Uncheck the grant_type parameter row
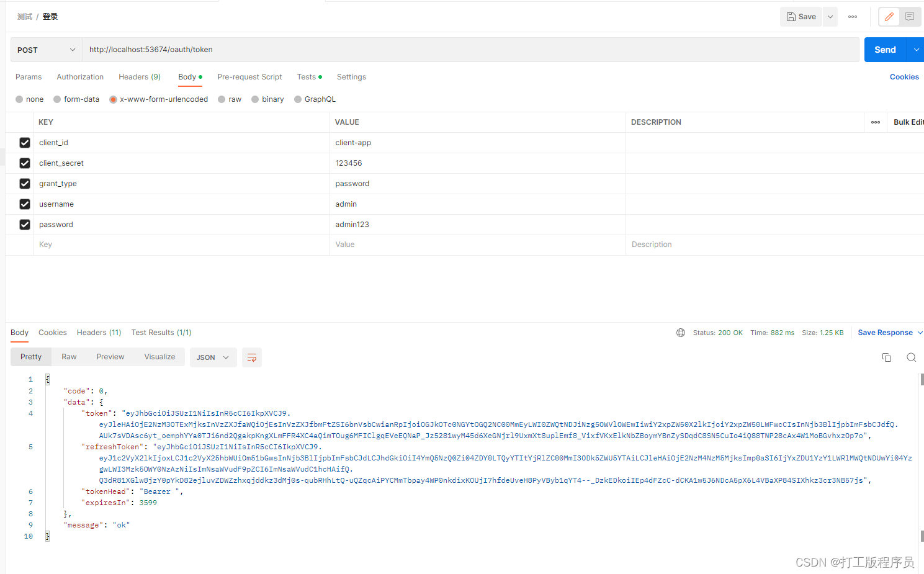Screen dimensions: 924x574 point(25,184)
